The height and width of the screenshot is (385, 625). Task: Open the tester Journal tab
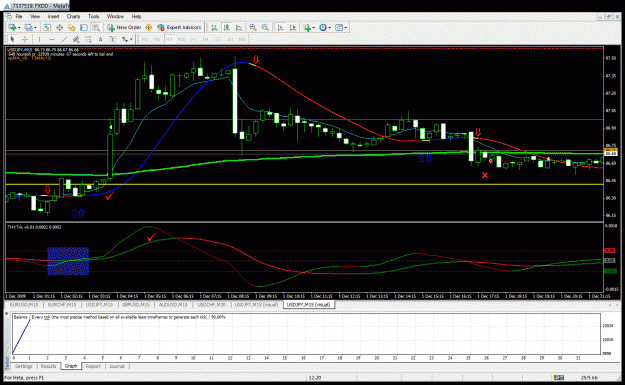coord(116,366)
